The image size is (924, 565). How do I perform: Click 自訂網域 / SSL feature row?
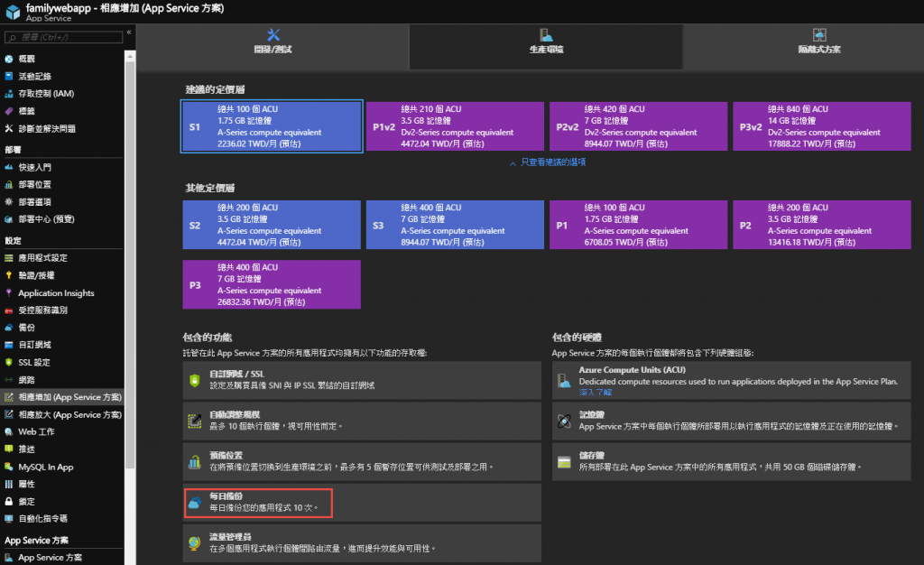click(362, 380)
